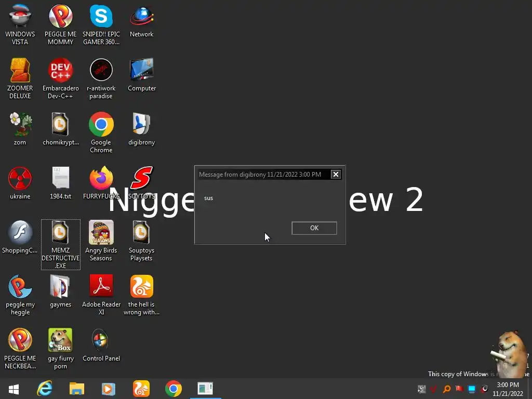Close the Message from digibrony dialog
This screenshot has height=399, width=532.
336,175
